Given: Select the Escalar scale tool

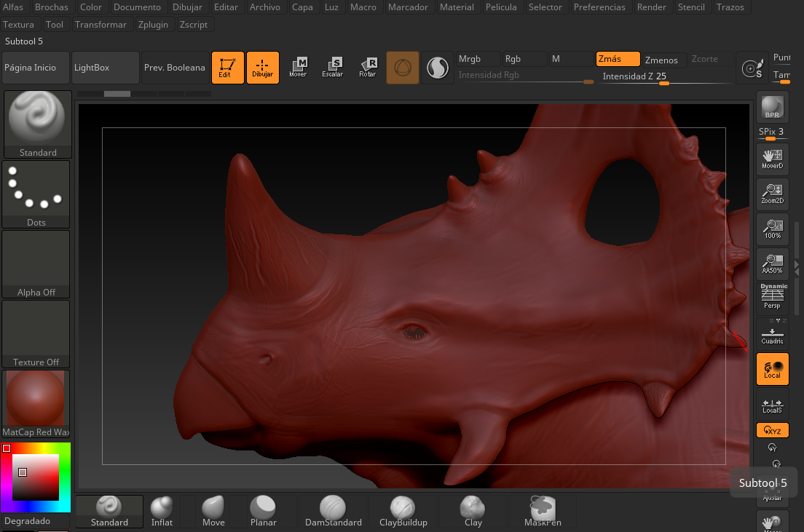Looking at the screenshot, I should pyautogui.click(x=333, y=68).
